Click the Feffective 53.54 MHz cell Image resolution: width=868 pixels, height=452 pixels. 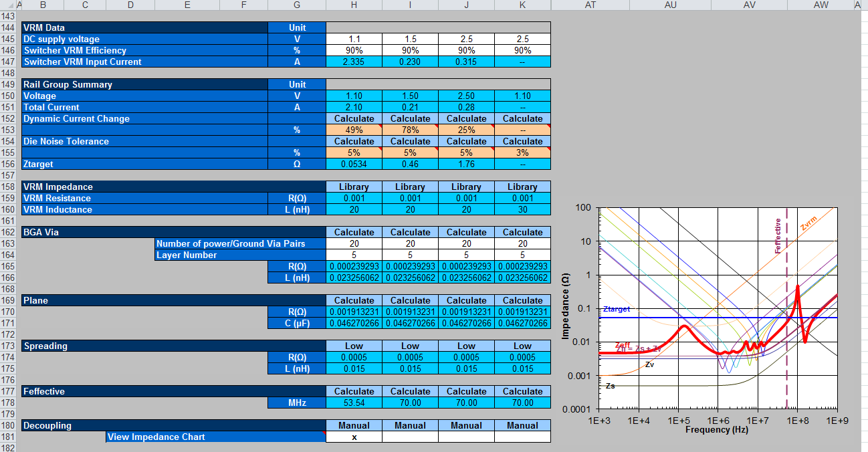click(x=354, y=403)
